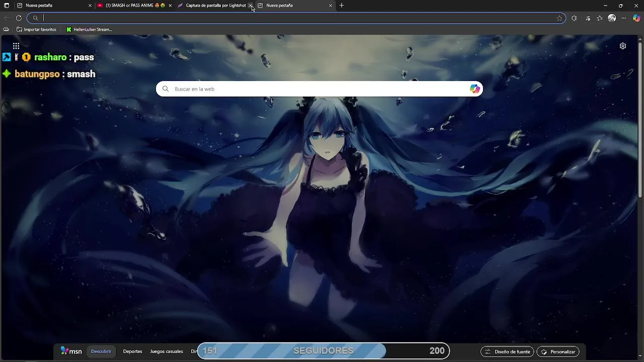Switch to the last Nueva pestaña tab
644x362 pixels.
[295, 6]
